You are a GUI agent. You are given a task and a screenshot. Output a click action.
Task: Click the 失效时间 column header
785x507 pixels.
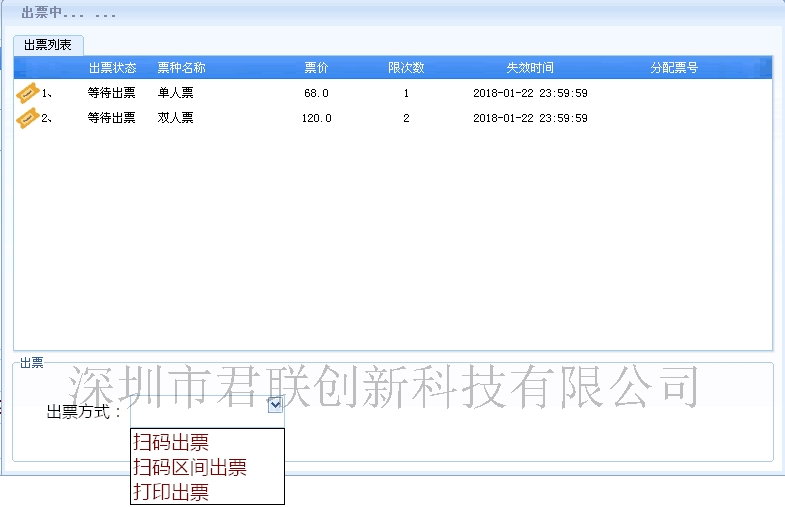(529, 68)
